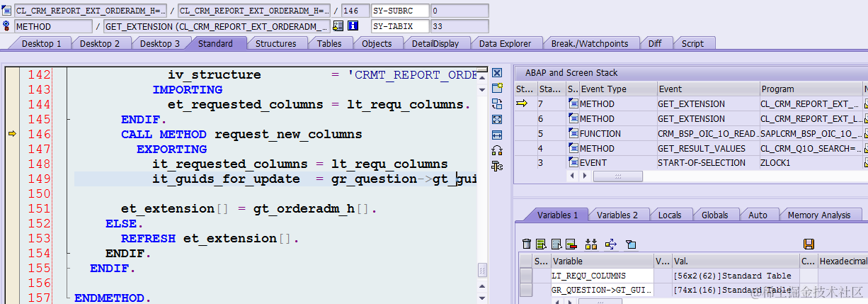The image size is (868, 304).
Task: Click the save diskette icon in Variables panel
Action: 810,244
